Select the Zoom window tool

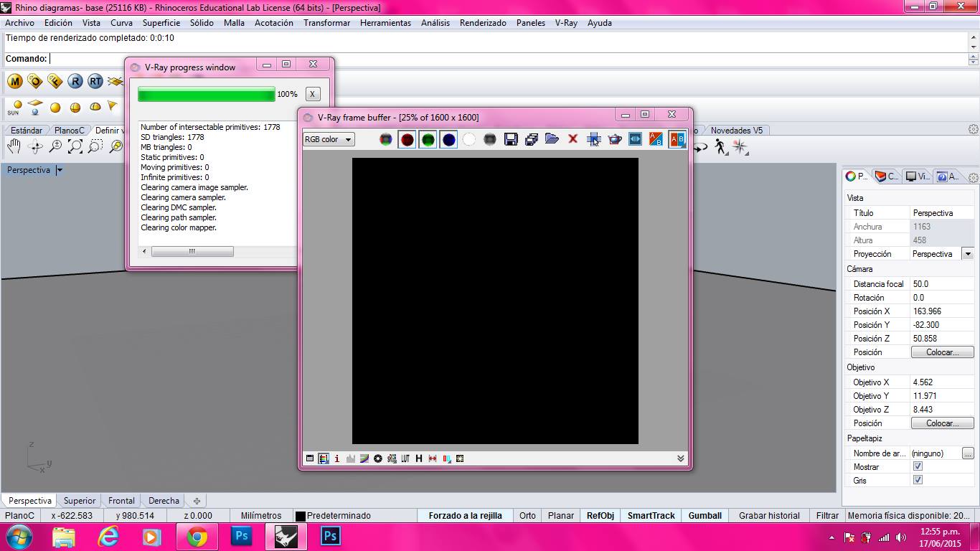(95, 146)
